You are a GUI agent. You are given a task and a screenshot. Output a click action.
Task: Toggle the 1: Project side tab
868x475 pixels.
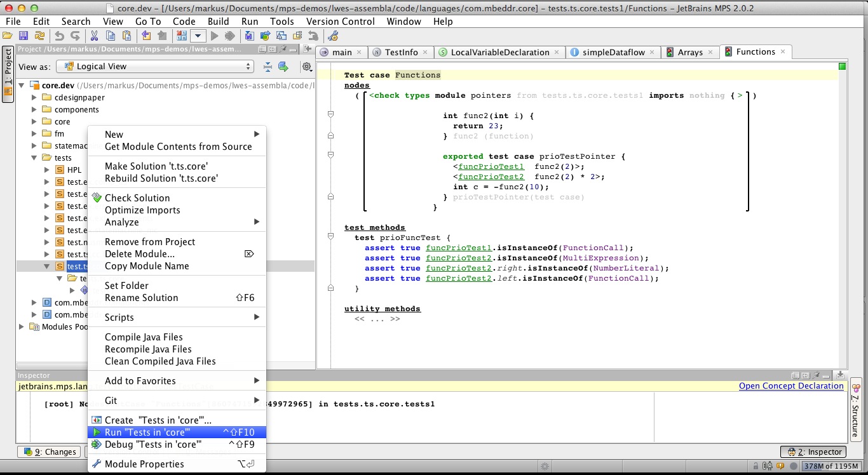(x=8, y=74)
